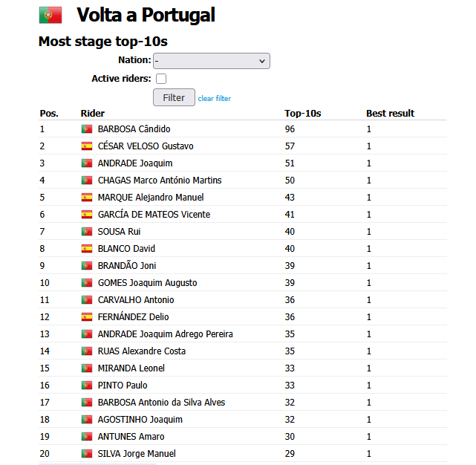Click the Spanish flag beside FERNÁNDEZ Delio
The image size is (476, 465).
[x=87, y=316]
